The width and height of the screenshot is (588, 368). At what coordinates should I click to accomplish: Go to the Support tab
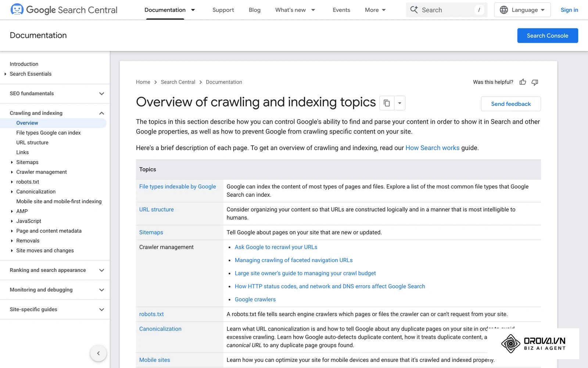(x=223, y=10)
